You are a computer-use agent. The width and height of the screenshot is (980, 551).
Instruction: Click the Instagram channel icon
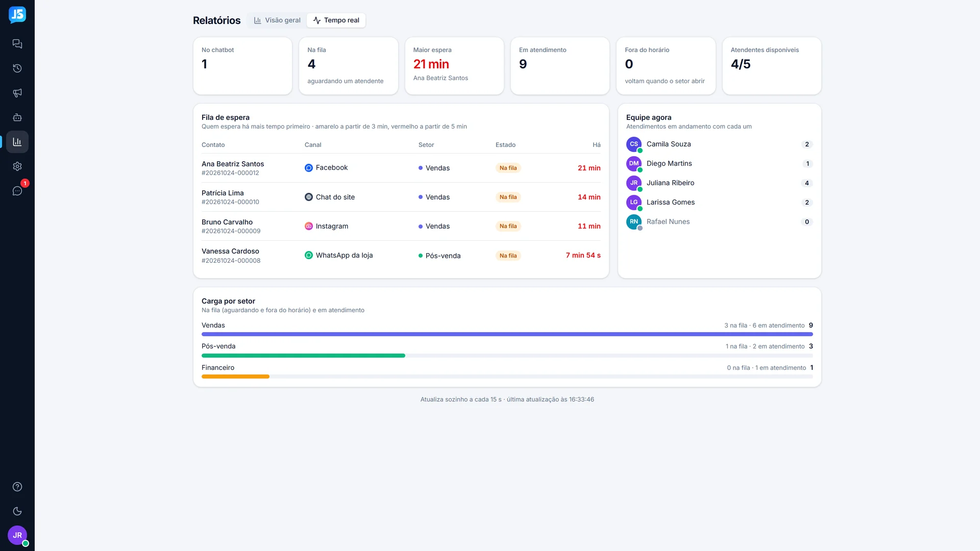309,226
